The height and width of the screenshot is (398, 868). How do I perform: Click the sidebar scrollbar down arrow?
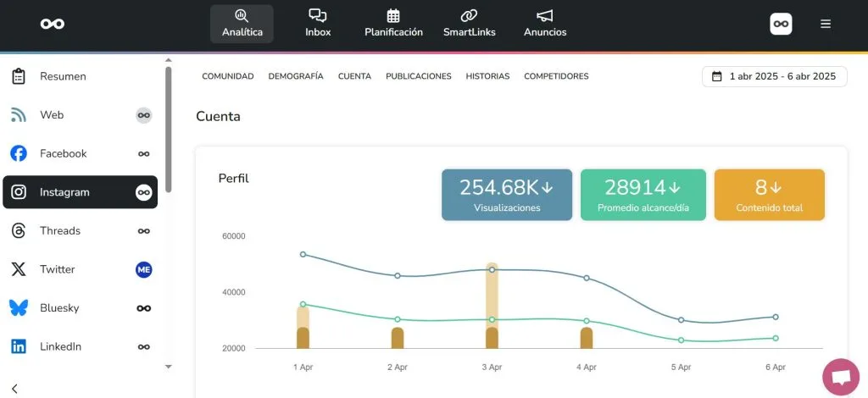click(169, 367)
